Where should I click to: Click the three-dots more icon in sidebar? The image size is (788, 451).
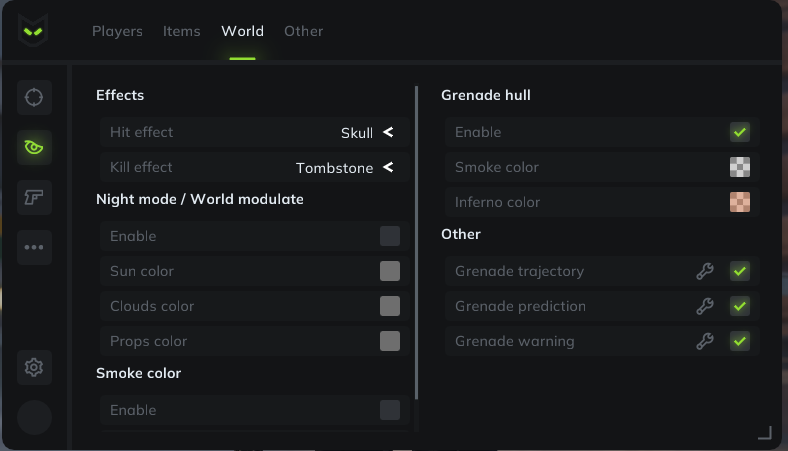point(34,247)
